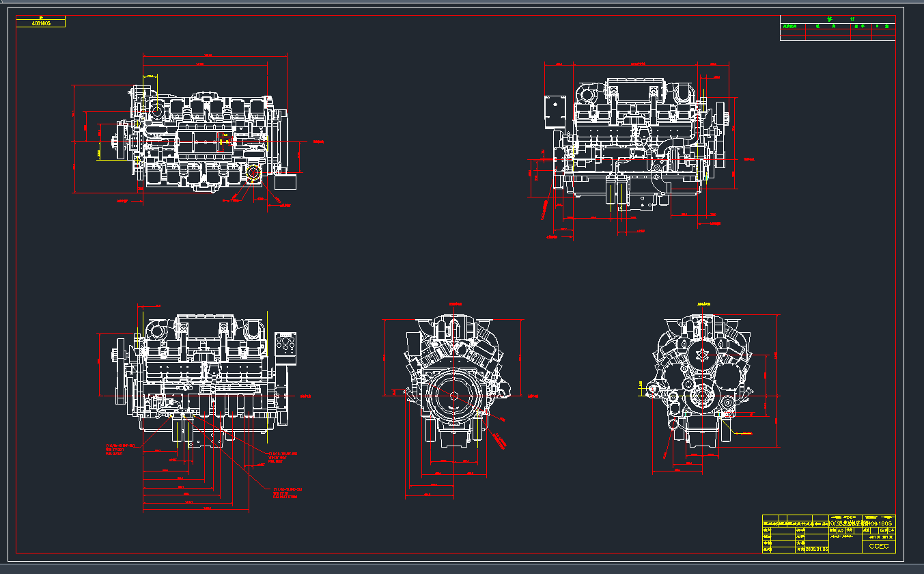Click the small rectangle box right of top-left engine

pos(285,182)
